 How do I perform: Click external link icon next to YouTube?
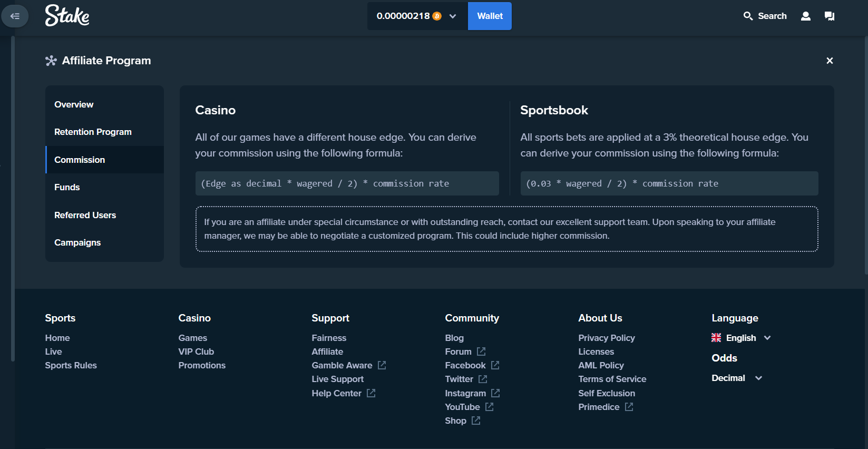490,407
